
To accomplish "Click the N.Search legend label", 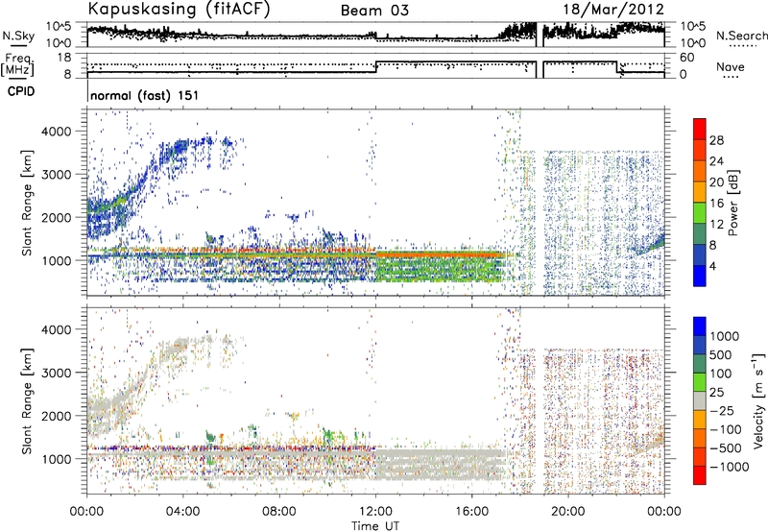I will 741,36.
